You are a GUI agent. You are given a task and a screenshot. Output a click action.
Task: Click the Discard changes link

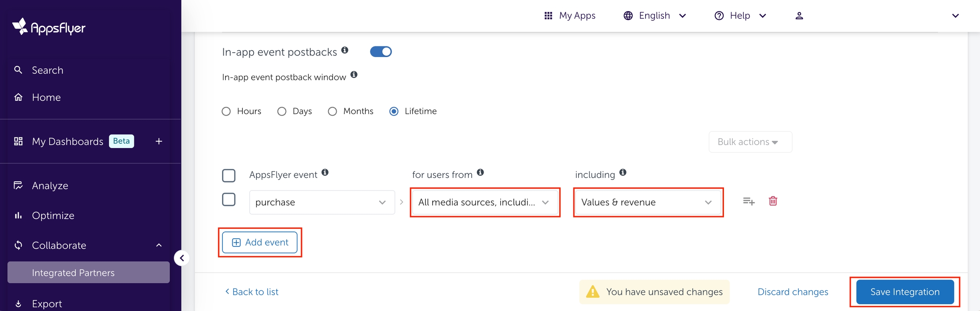[793, 292]
